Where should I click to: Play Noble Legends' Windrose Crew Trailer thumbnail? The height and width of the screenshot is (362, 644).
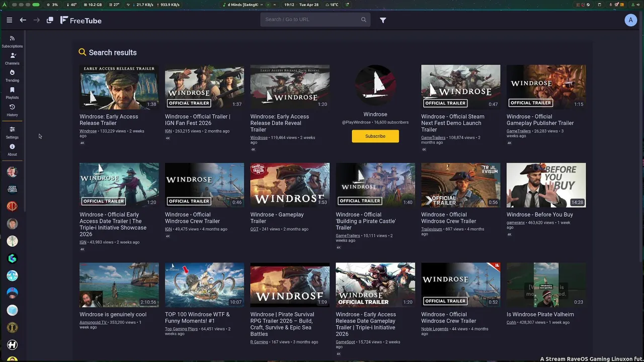tap(461, 285)
